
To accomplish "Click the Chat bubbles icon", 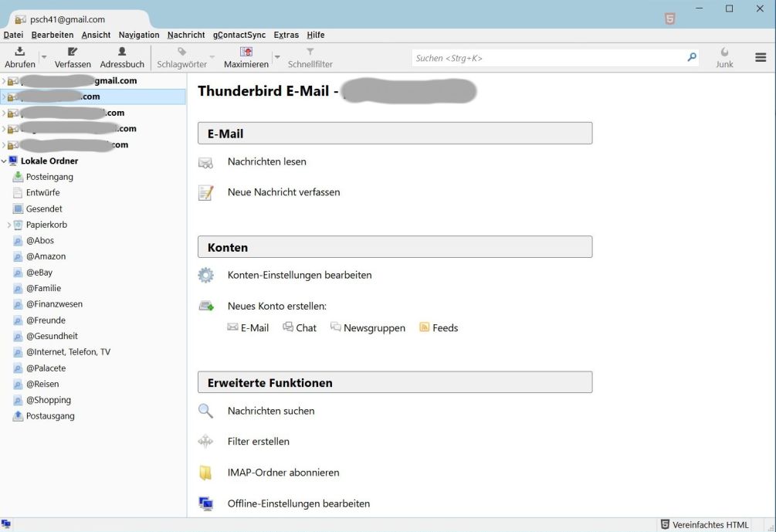I will tap(287, 327).
